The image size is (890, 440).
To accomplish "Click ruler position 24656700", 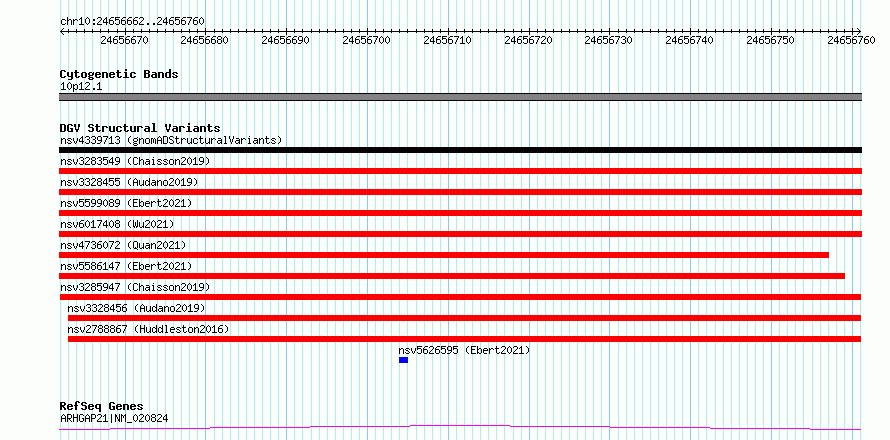I will pos(367,40).
